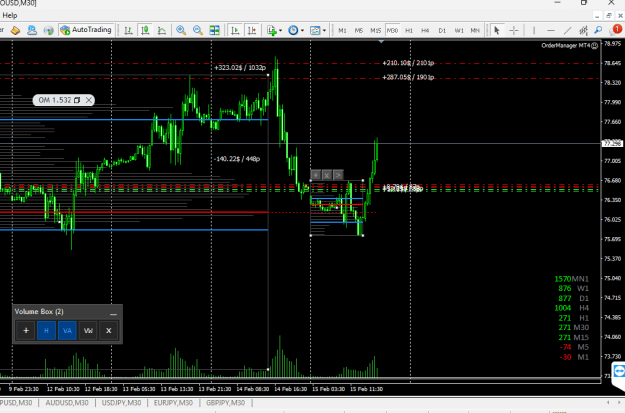Select the D1 timeframe
The height and width of the screenshot is (413, 625).
[442, 30]
